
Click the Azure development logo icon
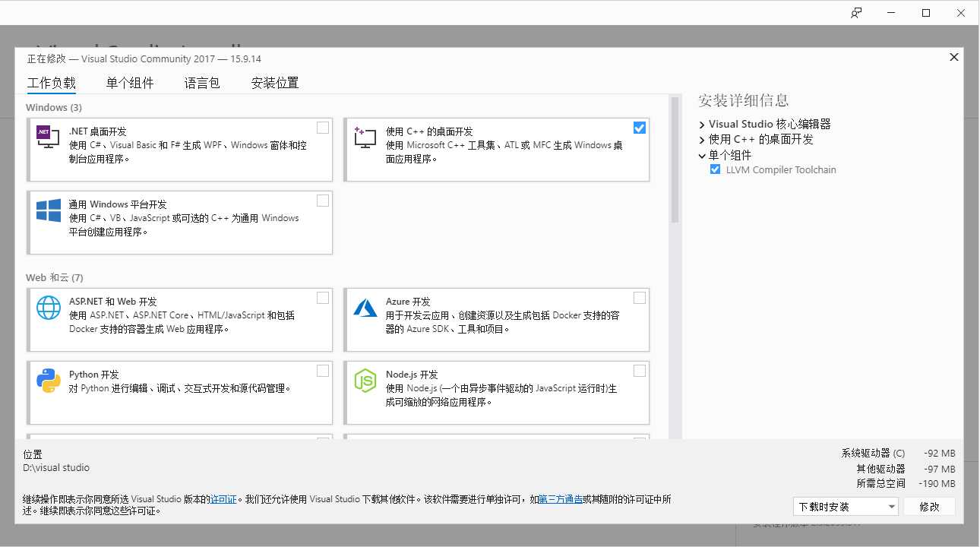[x=365, y=308]
